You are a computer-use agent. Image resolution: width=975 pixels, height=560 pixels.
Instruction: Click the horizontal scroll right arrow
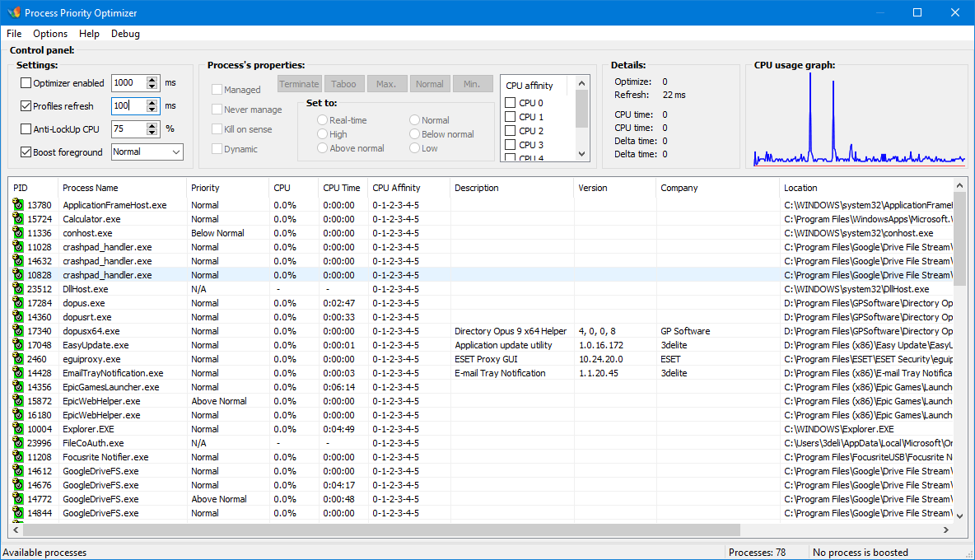[946, 530]
